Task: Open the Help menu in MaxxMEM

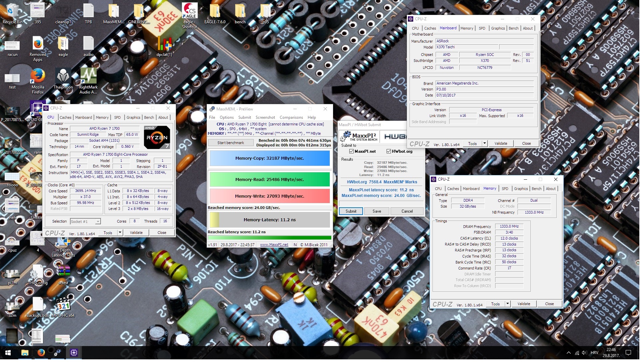Action: click(312, 118)
